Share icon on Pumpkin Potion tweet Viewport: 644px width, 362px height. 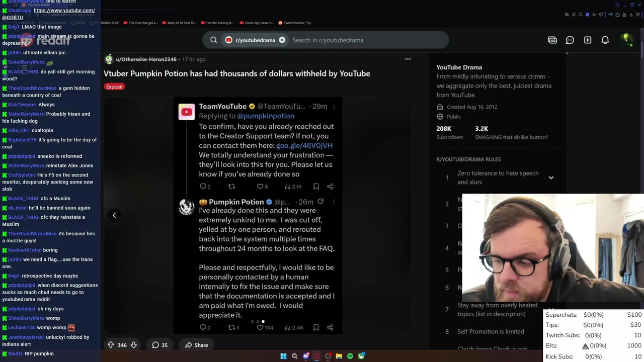pyautogui.click(x=330, y=327)
